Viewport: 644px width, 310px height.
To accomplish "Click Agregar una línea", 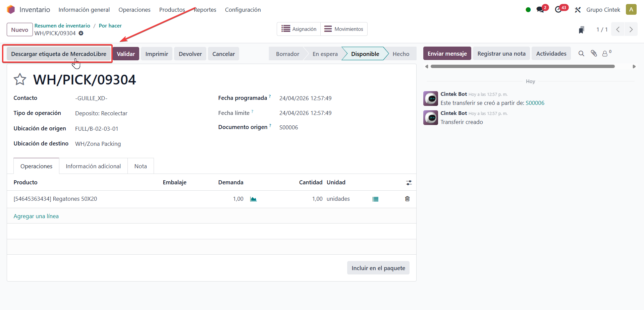I will [x=36, y=216].
